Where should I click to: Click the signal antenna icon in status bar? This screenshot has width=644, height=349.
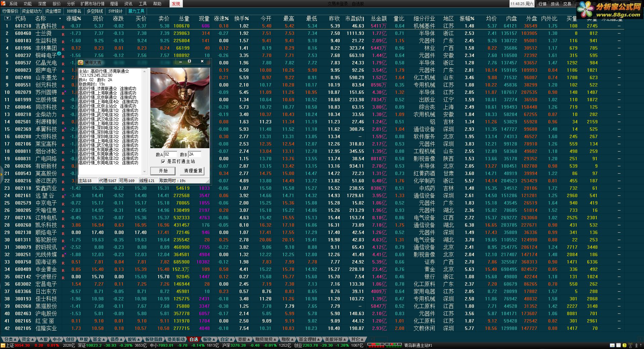click(x=630, y=345)
